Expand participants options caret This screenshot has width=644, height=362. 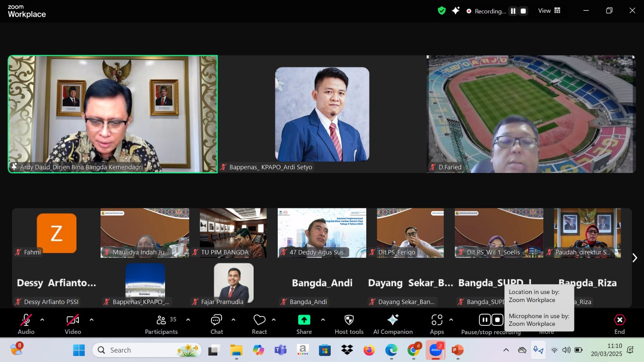pyautogui.click(x=188, y=320)
